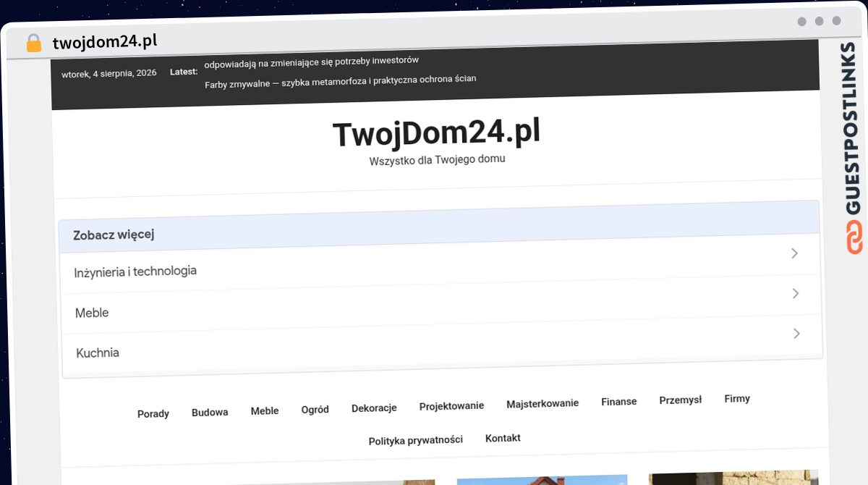The width and height of the screenshot is (868, 485).
Task: Open the Firmy menu item
Action: coord(737,398)
